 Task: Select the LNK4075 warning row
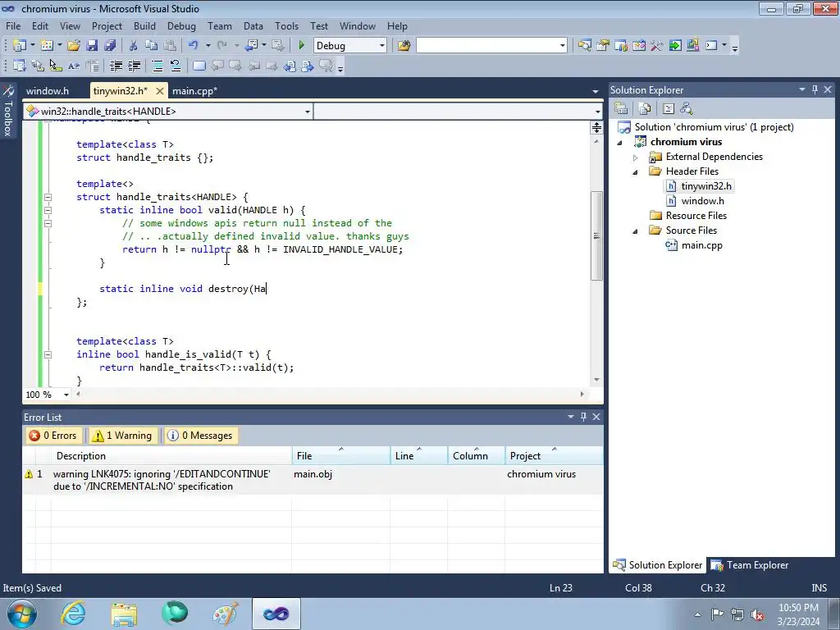coord(313,480)
